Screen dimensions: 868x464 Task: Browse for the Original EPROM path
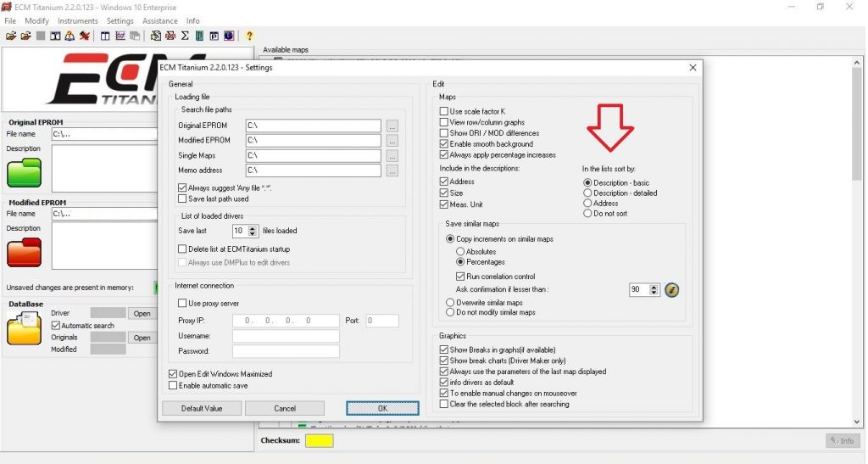[392, 126]
